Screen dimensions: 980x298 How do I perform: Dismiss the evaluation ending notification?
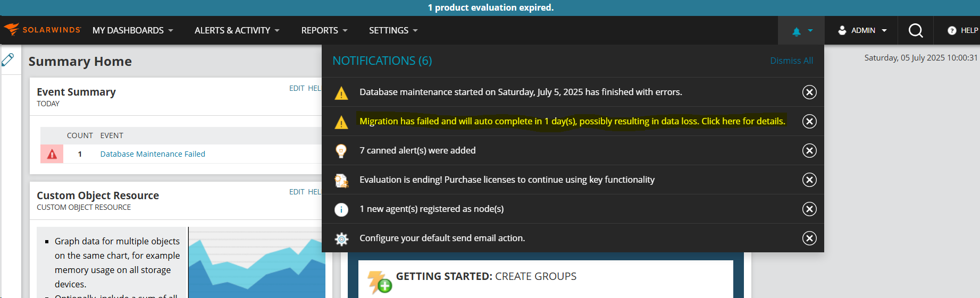[809, 180]
